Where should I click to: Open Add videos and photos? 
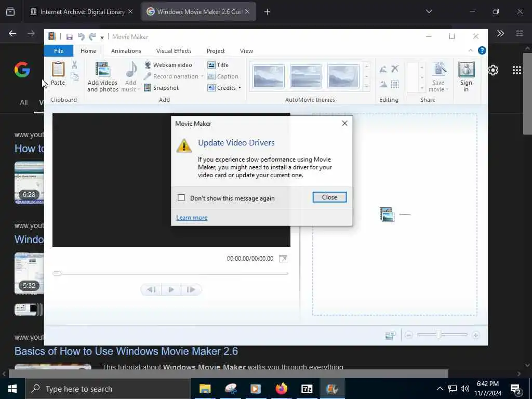pos(102,77)
